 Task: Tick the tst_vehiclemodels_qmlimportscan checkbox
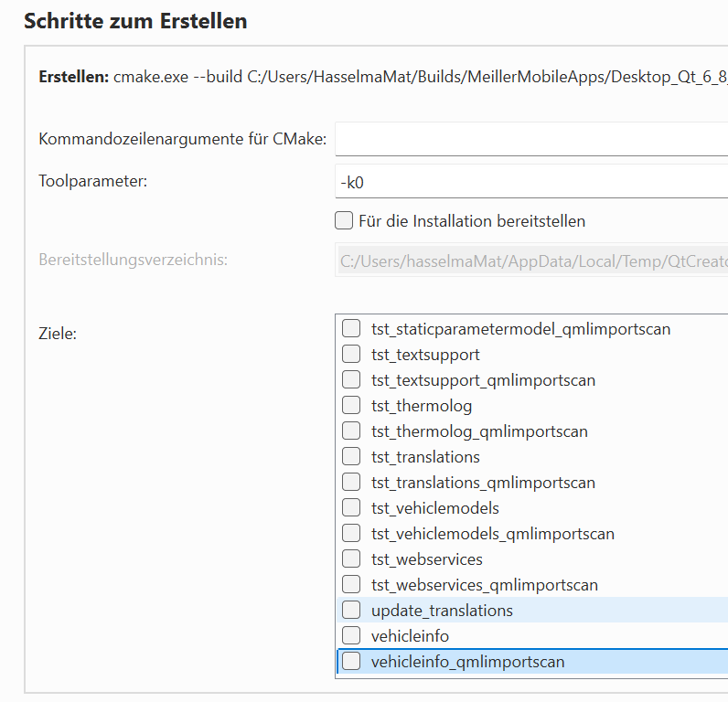coord(351,533)
